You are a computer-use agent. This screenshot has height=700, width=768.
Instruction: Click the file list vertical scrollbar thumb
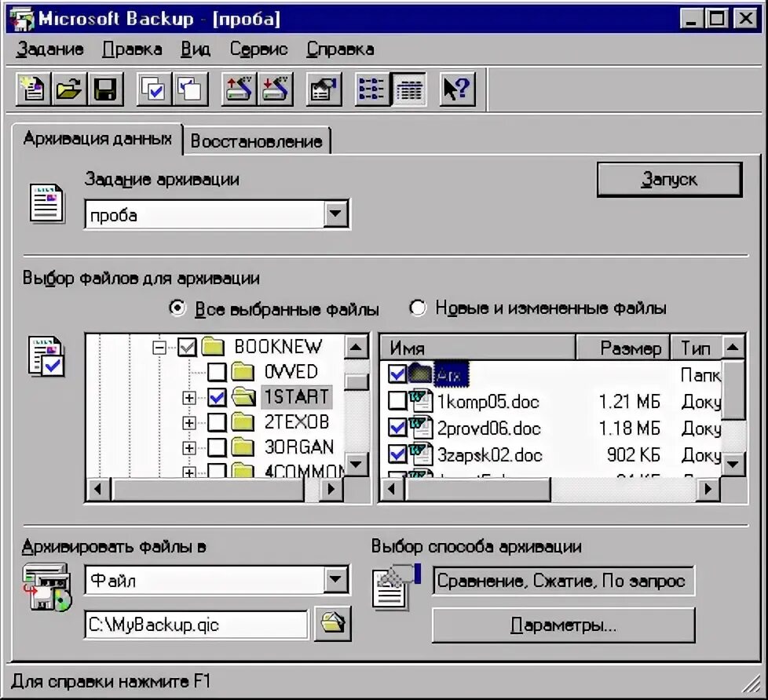pyautogui.click(x=733, y=390)
